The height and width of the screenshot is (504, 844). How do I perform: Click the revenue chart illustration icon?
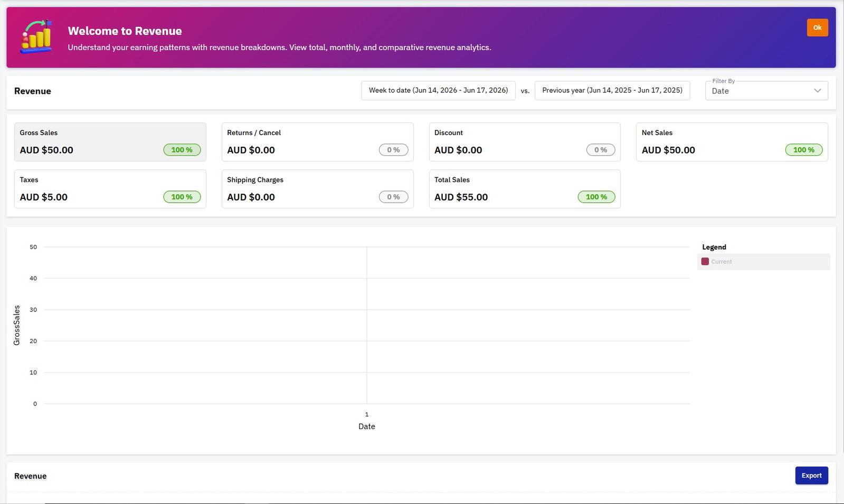tap(36, 37)
